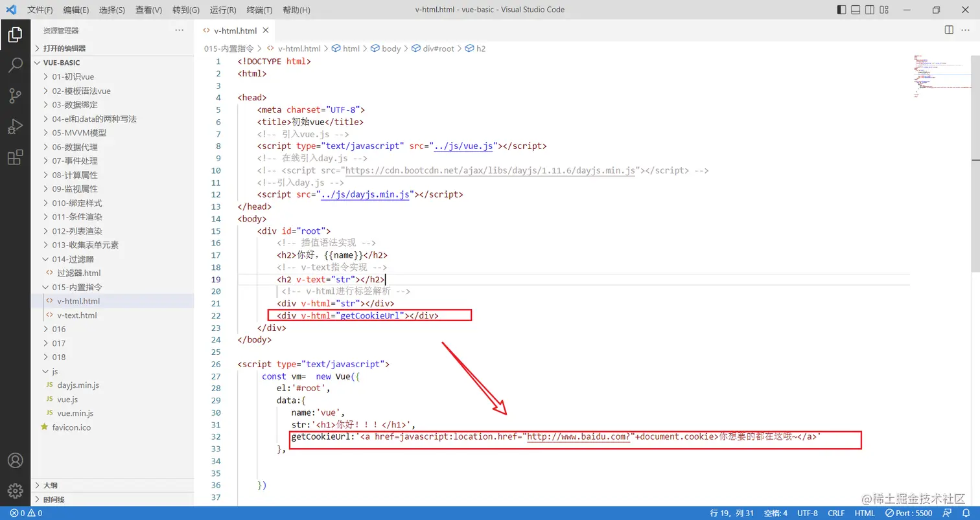Expand folder 05-MVVM模型

(113, 133)
